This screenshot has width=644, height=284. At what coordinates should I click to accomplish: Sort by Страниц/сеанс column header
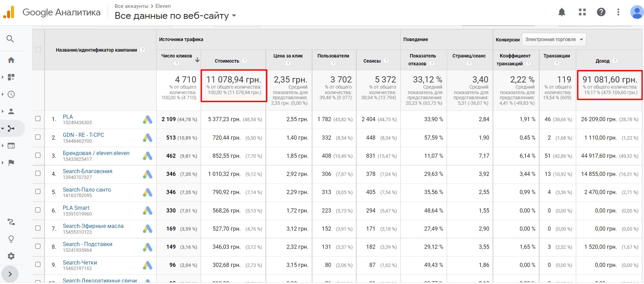click(x=469, y=56)
